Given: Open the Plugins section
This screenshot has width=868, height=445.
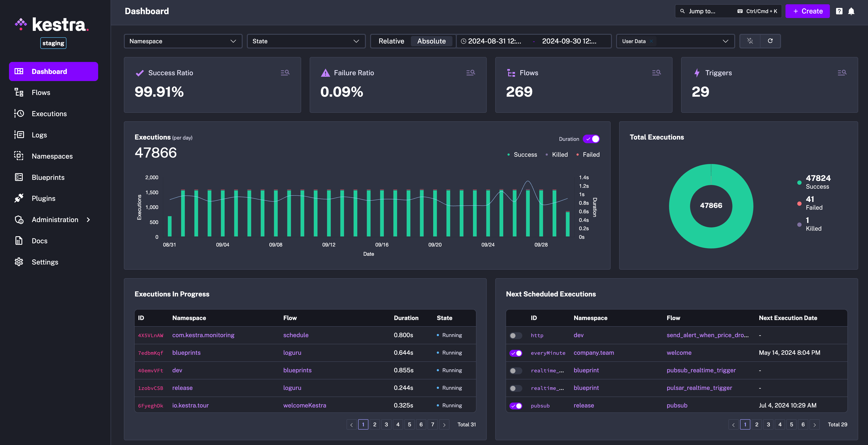Looking at the screenshot, I should (x=43, y=198).
